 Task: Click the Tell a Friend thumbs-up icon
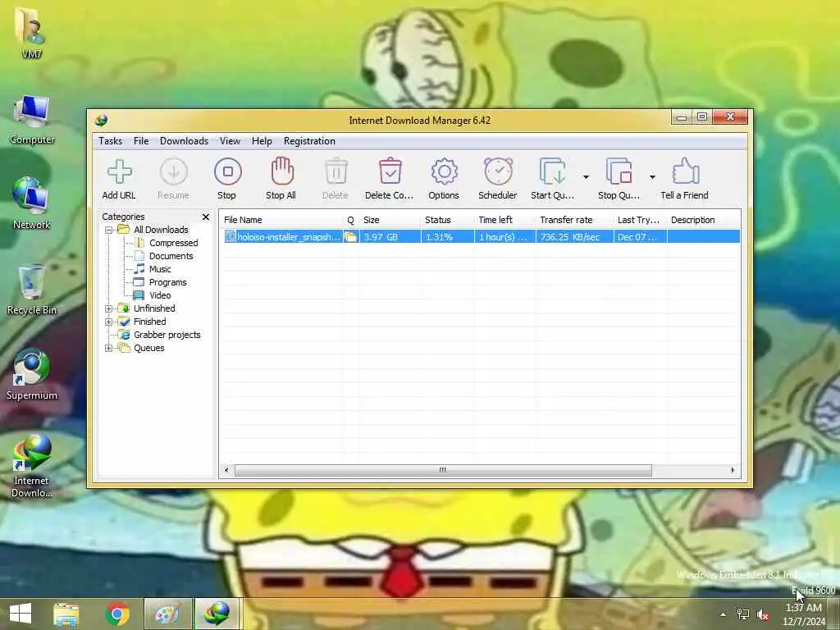(685, 171)
